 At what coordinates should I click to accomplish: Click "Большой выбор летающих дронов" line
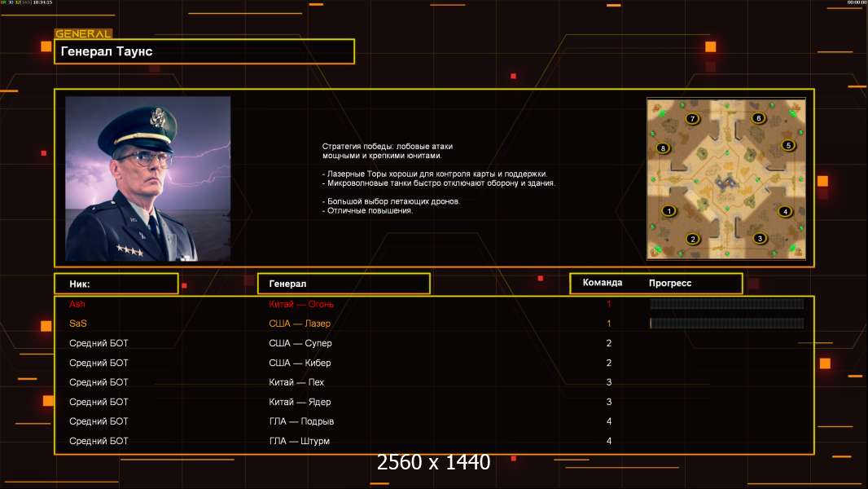point(391,201)
